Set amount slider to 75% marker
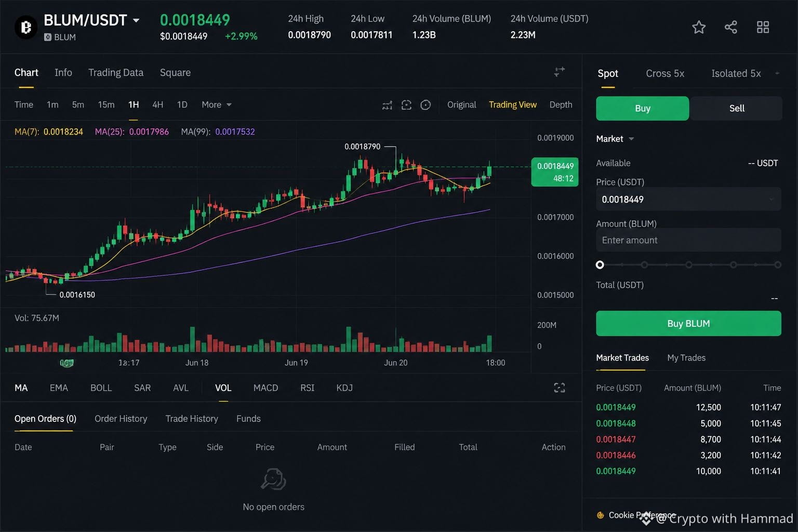Screen dimensions: 798x532 point(733,264)
